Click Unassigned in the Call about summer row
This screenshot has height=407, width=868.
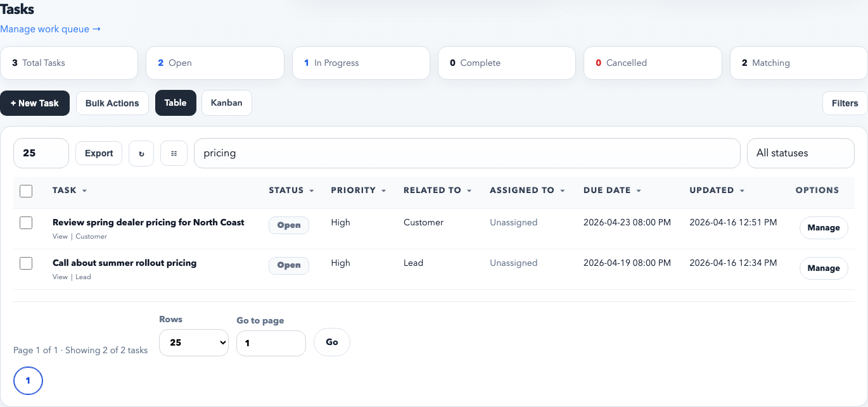click(x=513, y=263)
